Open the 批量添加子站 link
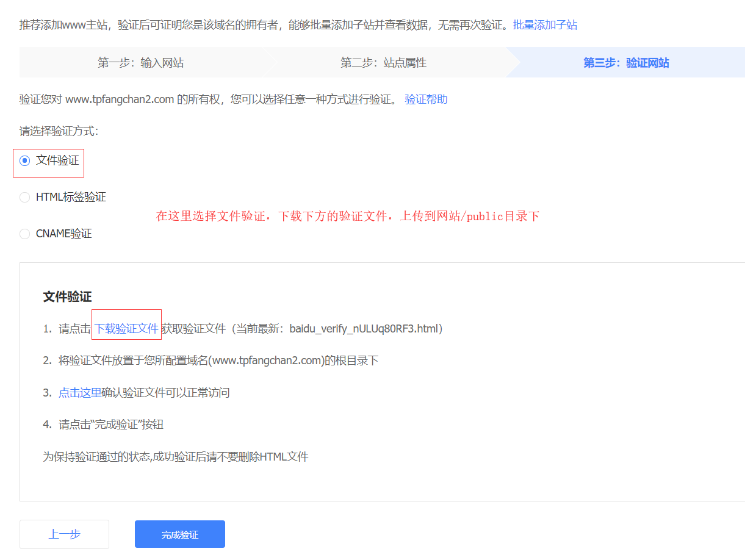Screen dimensions: 745x560 (545, 25)
